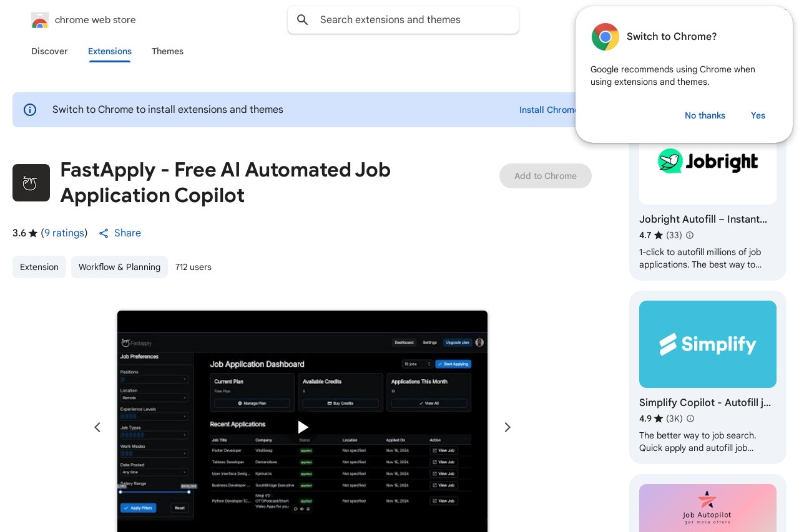
Task: Play the FastApply preview video
Action: 303,427
